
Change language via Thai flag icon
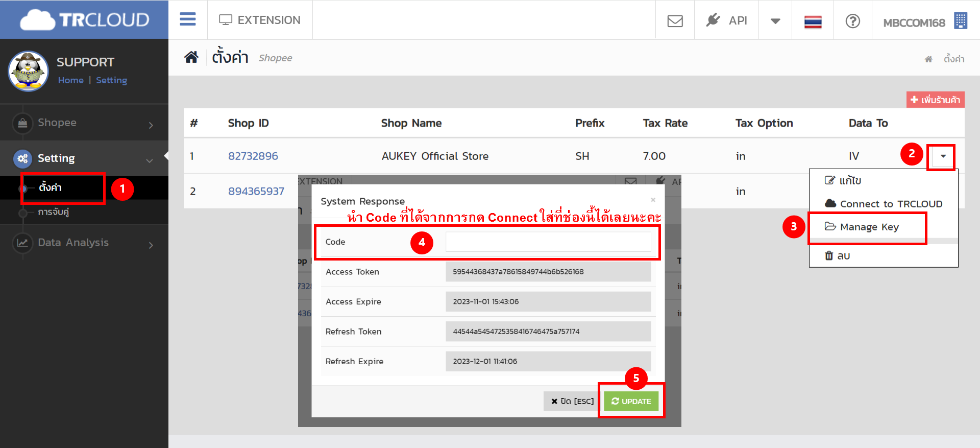(x=813, y=21)
